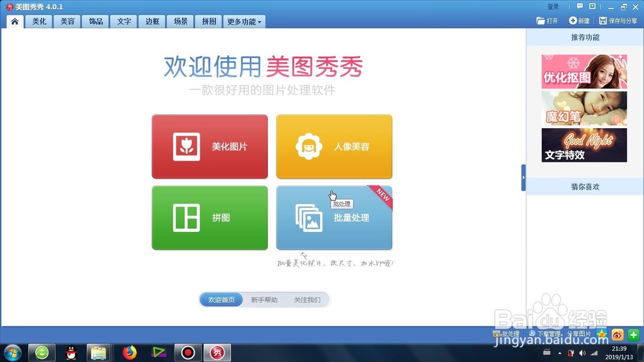This screenshot has height=362, width=644.
Task: Click the 美图秀秀 taskbar icon
Action: click(217, 352)
